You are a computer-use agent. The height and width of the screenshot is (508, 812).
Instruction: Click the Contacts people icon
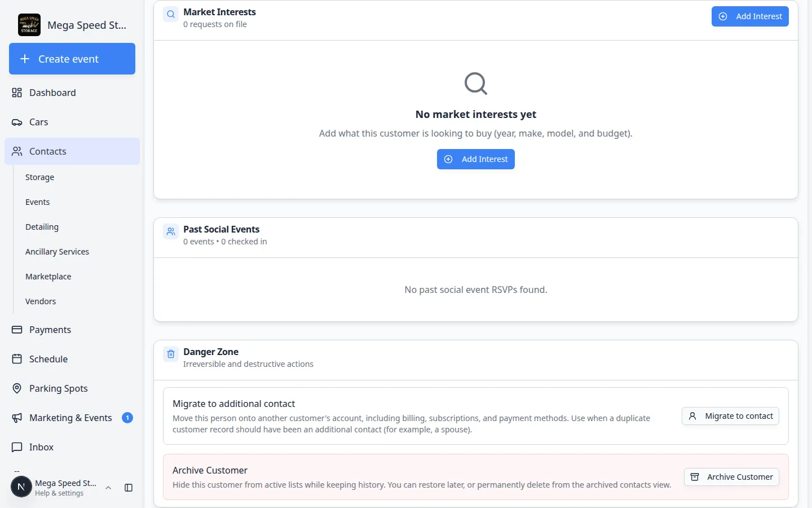click(17, 151)
